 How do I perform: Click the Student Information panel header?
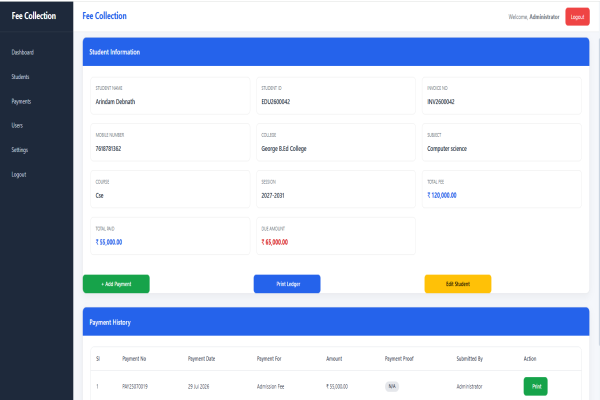(x=336, y=52)
